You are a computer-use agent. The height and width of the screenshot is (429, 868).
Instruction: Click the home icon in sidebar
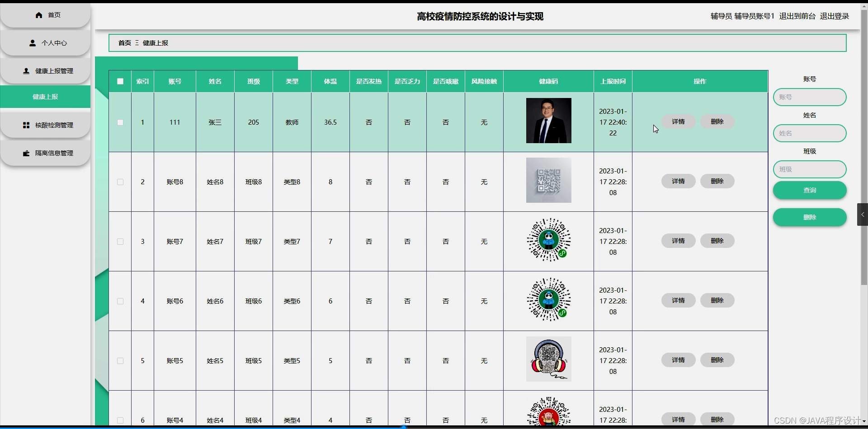point(39,15)
